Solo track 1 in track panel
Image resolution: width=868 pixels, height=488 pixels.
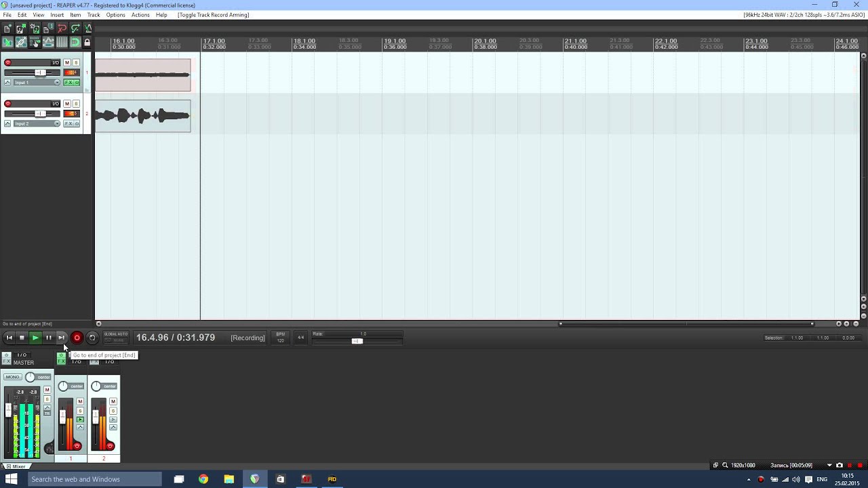(76, 62)
